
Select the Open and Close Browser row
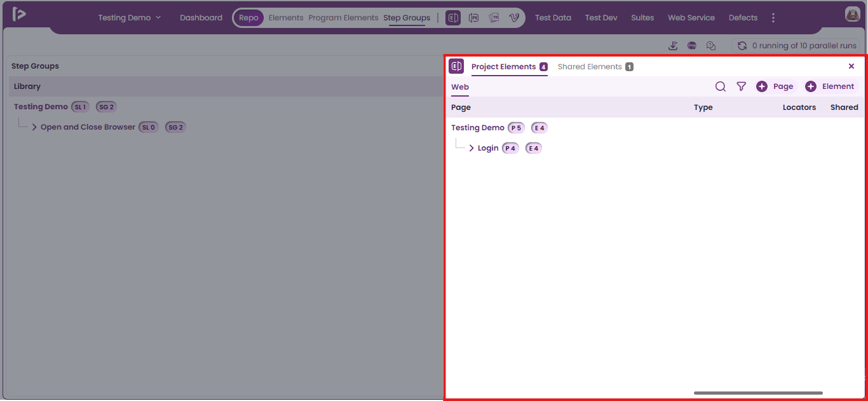tap(88, 127)
